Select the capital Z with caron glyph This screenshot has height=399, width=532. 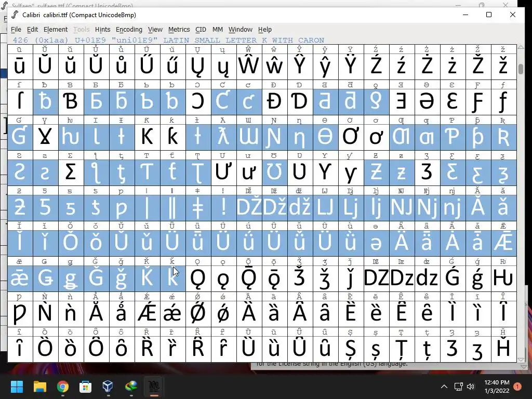[x=478, y=66]
